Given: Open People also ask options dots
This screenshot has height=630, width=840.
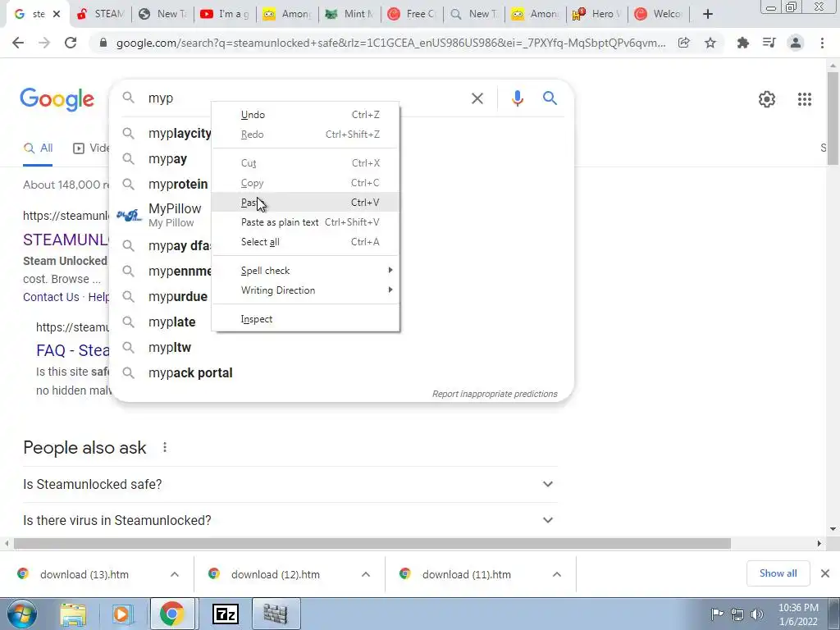Looking at the screenshot, I should coord(165,447).
